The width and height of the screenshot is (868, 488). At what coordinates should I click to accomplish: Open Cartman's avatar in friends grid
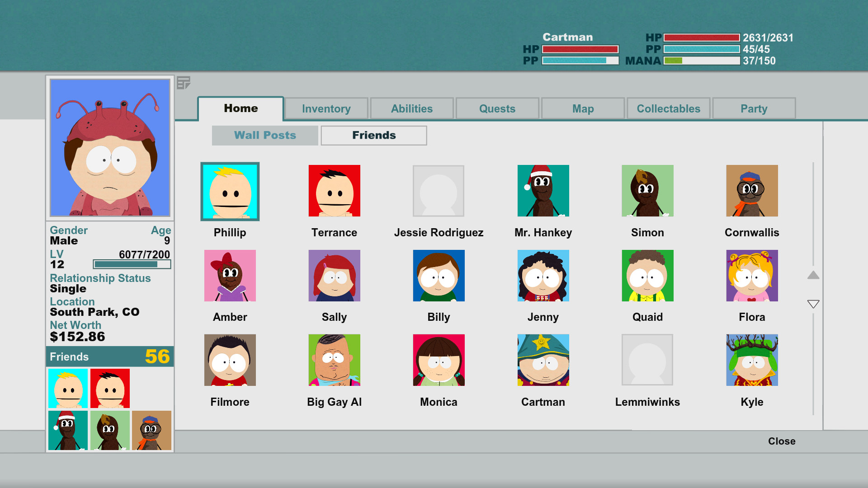[543, 360]
